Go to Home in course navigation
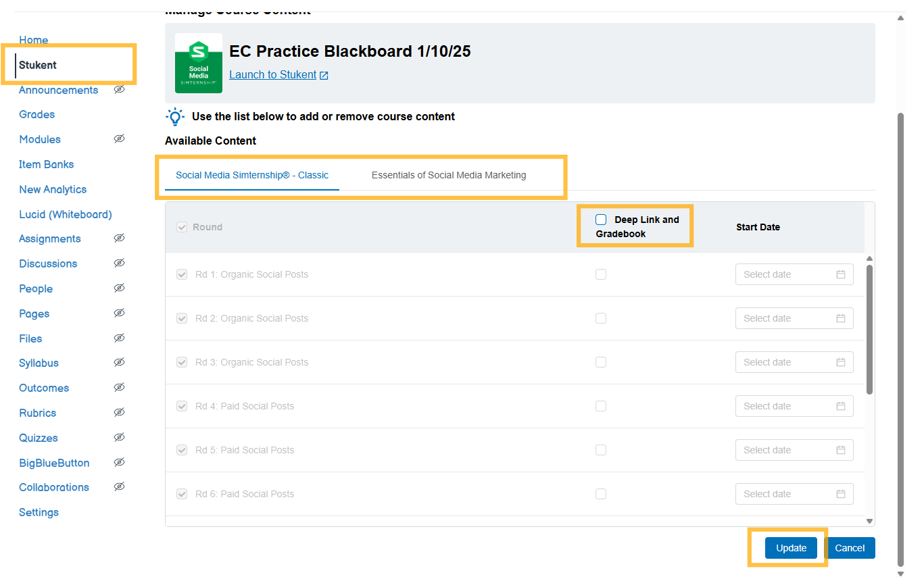 coord(33,40)
